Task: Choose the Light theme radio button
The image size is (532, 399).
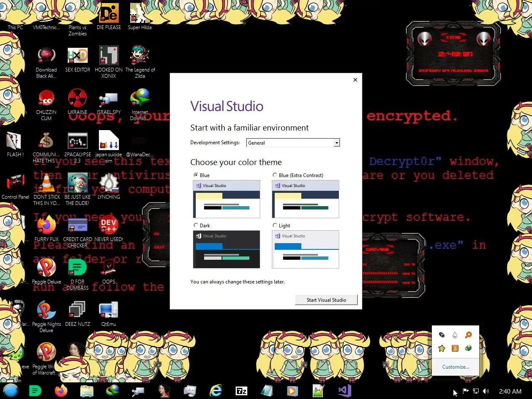Action: pyautogui.click(x=275, y=225)
